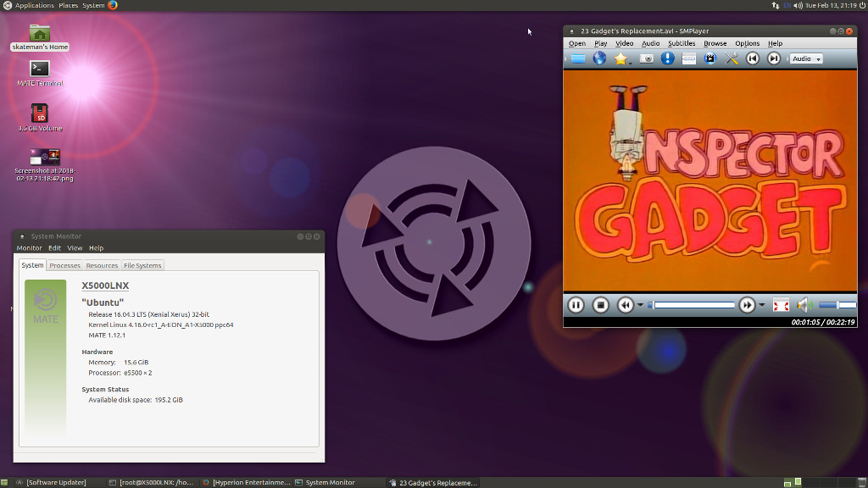
Task: Click the 'Release 16.04.3 LTS' line
Action: (x=148, y=314)
